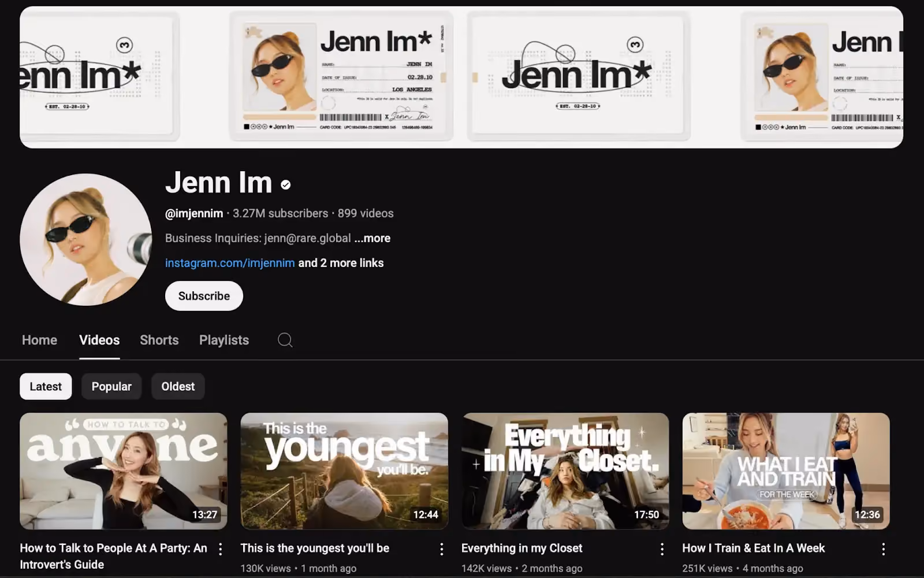Subscribe to the Jenn Im channel

(204, 296)
